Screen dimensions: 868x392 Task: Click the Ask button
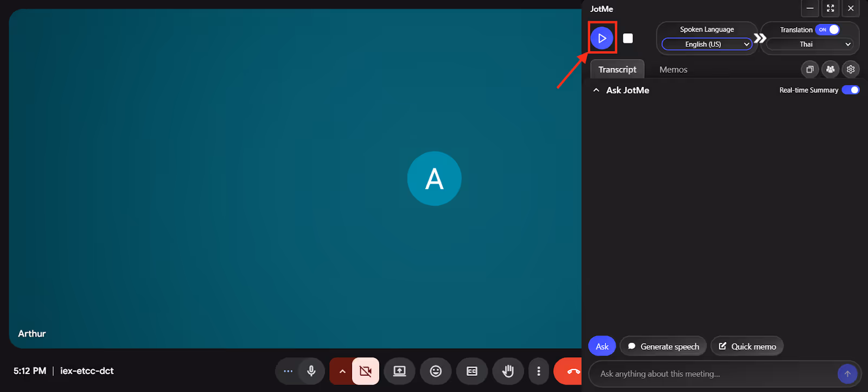(602, 346)
